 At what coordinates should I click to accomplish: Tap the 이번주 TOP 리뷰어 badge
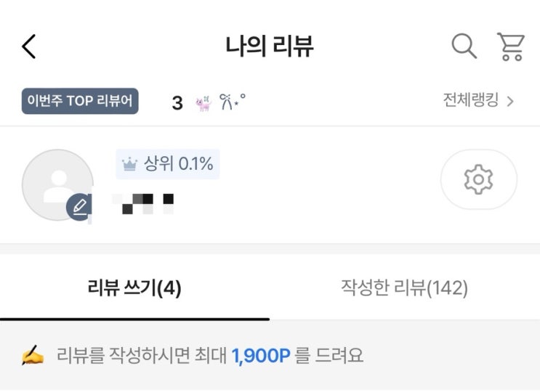tap(79, 101)
